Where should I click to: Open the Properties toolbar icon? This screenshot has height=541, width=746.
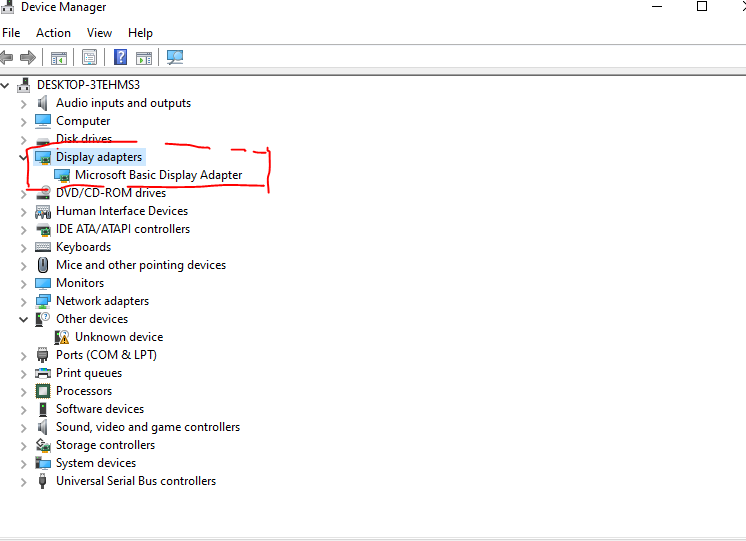click(x=89, y=58)
